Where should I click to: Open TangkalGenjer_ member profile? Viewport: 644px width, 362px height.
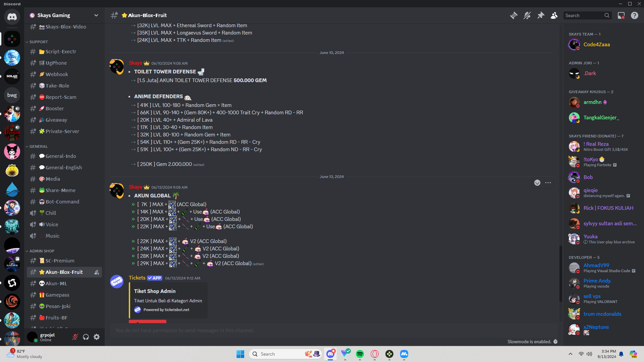(601, 118)
